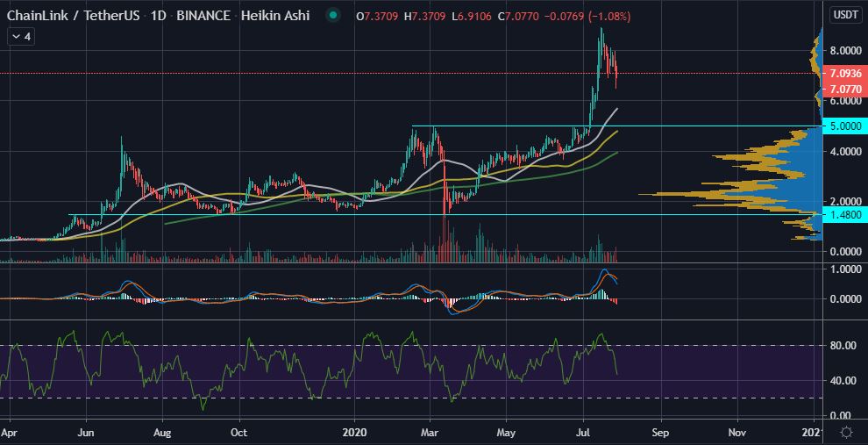Click the Mar label on time axis
The height and width of the screenshot is (445, 868).
(x=432, y=432)
